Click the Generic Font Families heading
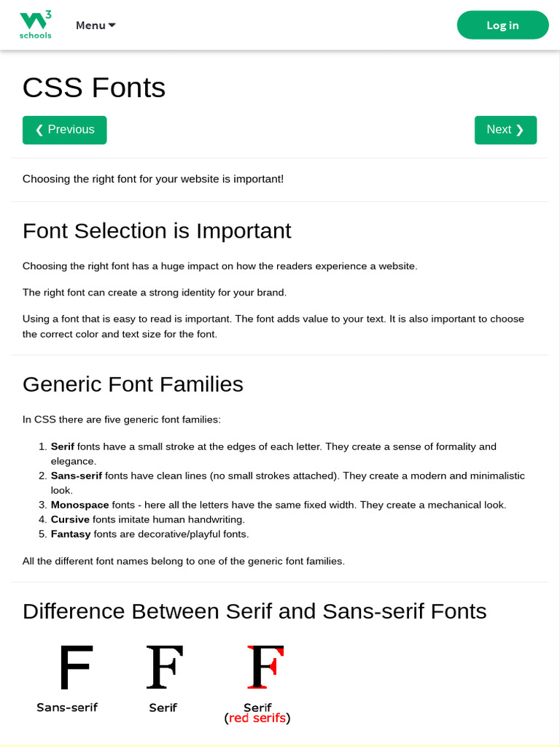560x747 pixels. pyautogui.click(x=133, y=384)
